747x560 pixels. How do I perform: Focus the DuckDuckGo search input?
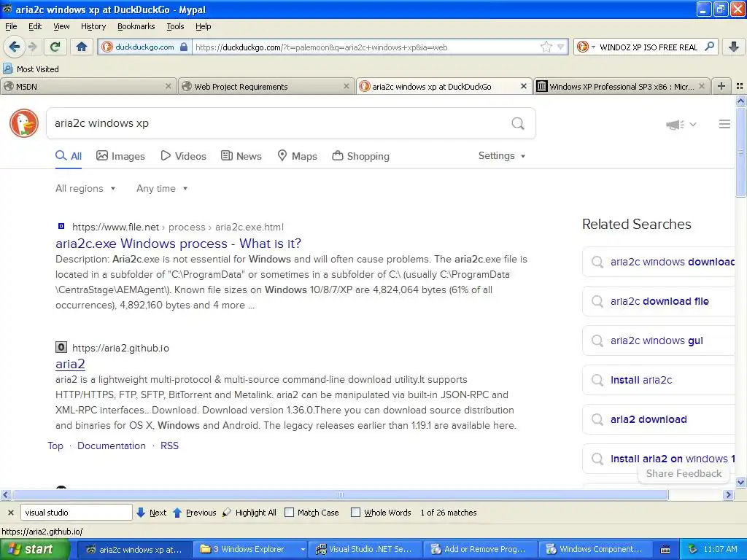pyautogui.click(x=279, y=123)
